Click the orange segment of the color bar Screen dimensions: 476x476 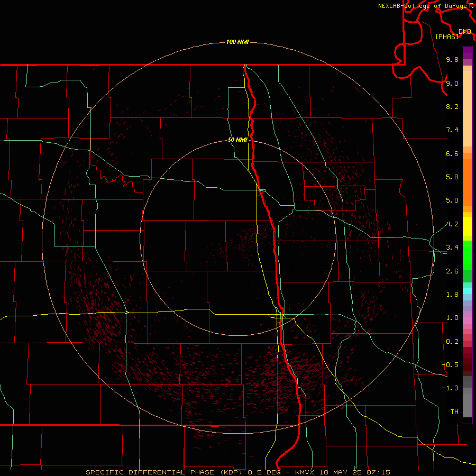point(467,183)
